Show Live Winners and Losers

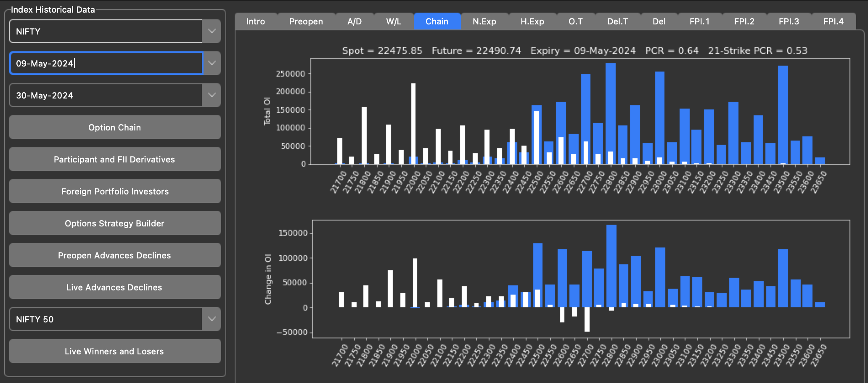[115, 351]
